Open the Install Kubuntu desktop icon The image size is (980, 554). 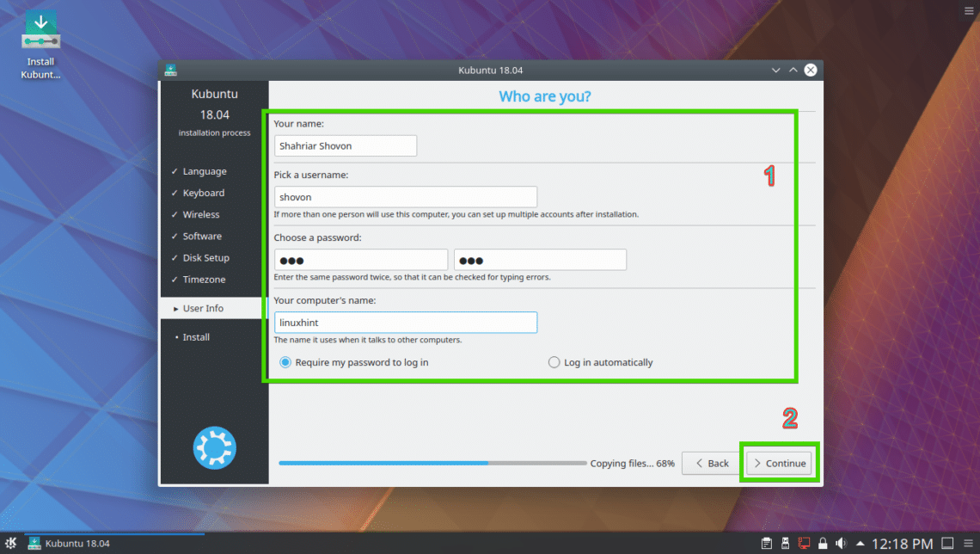click(x=40, y=45)
